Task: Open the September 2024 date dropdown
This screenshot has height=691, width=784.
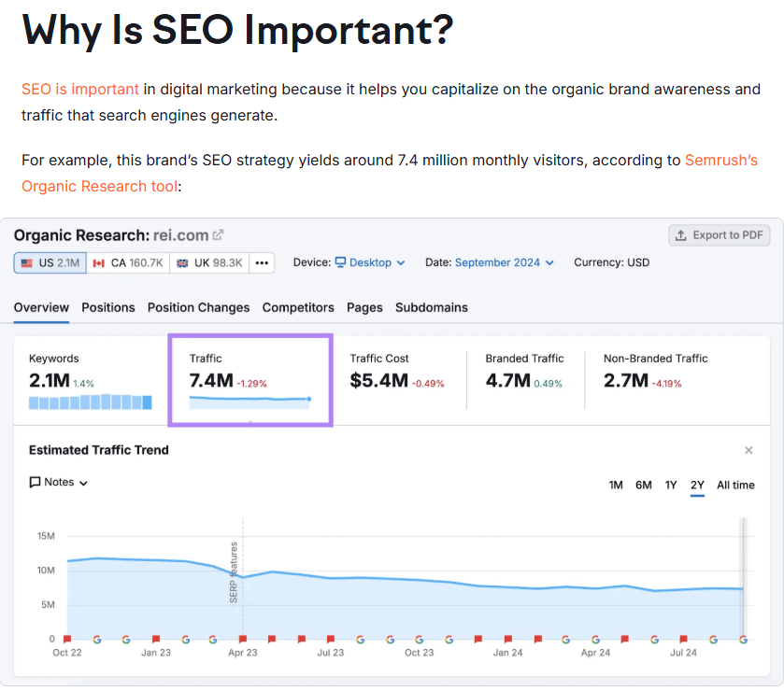Action: coord(505,262)
